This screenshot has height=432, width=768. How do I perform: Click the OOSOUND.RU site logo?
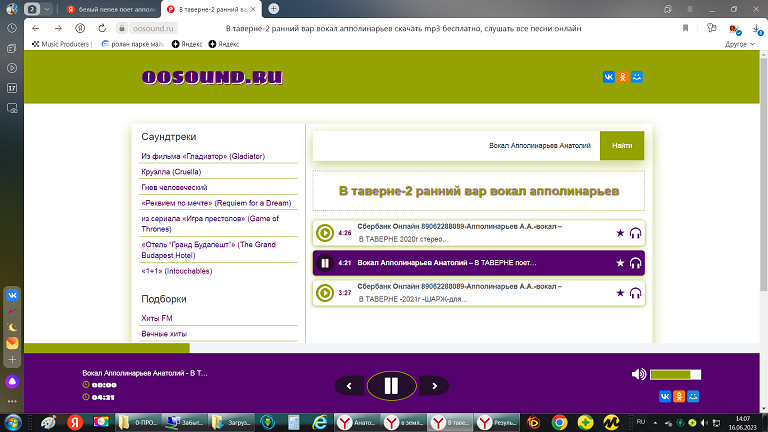[x=212, y=77]
